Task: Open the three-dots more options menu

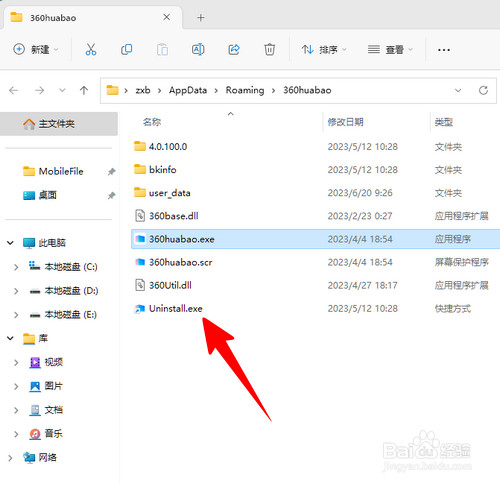Action: [x=444, y=50]
